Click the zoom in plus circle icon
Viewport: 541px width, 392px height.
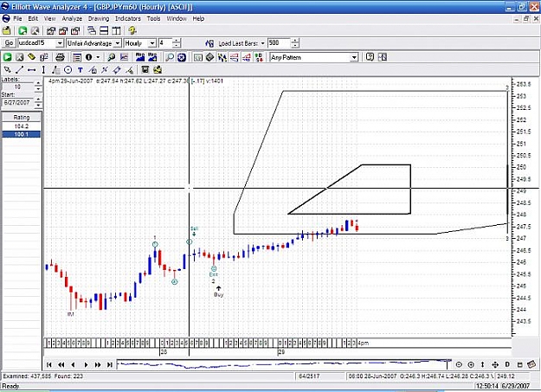[471, 364]
